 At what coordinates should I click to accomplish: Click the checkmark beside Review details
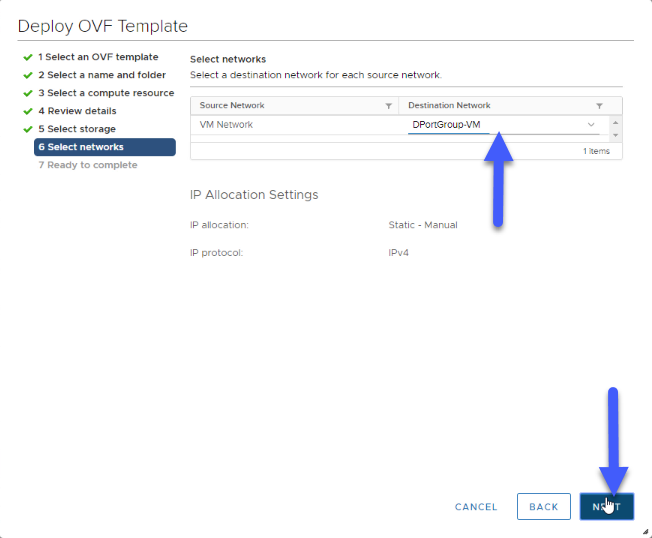coord(28,111)
